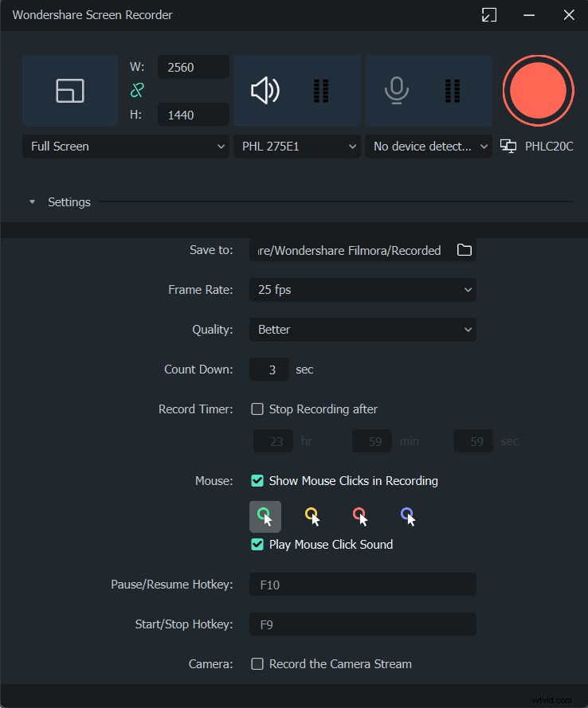Select the yellow mouse click color
The image size is (588, 708).
click(x=312, y=517)
